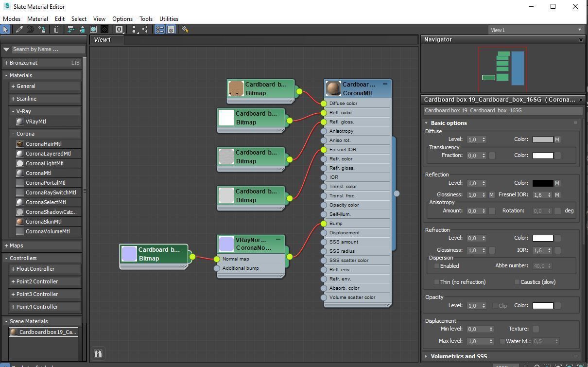Toggle the Water lvl. checkbox

502,341
